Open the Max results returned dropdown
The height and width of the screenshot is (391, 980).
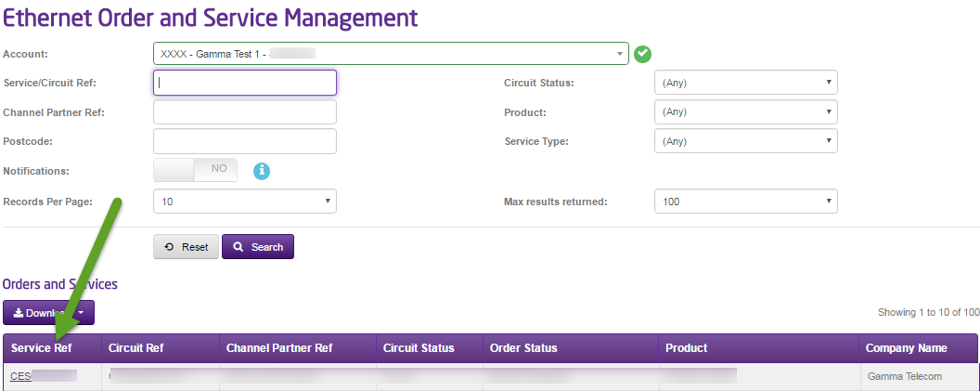[745, 202]
